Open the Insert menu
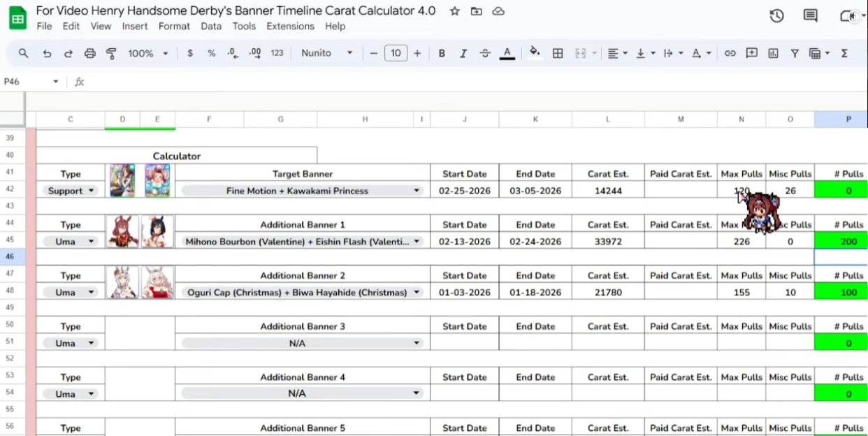Image resolution: width=868 pixels, height=436 pixels. [135, 26]
